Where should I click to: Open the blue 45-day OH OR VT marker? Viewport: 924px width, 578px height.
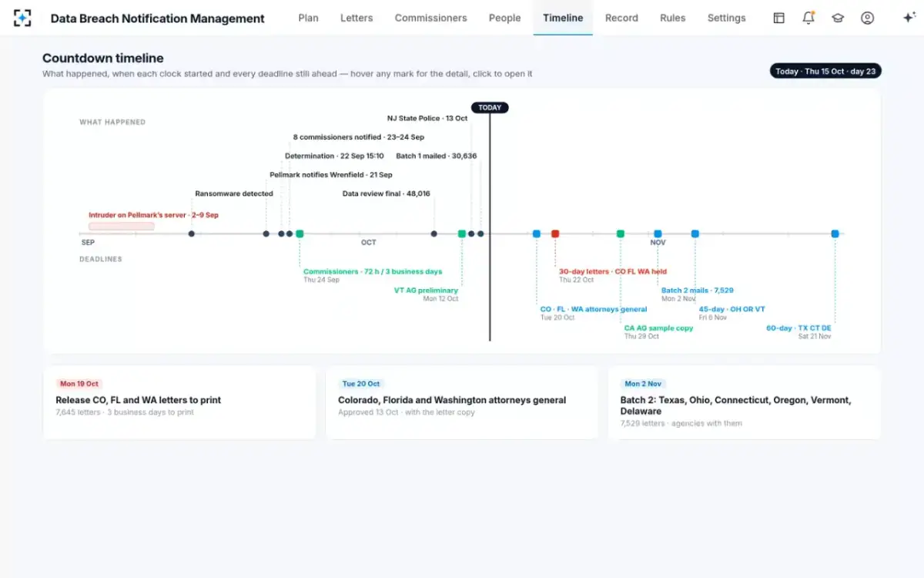pyautogui.click(x=695, y=234)
